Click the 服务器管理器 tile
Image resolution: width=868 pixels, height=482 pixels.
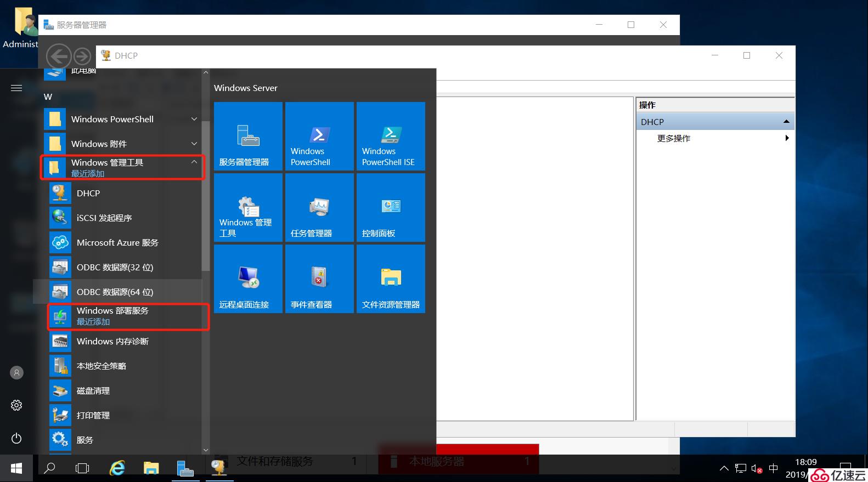click(x=248, y=136)
